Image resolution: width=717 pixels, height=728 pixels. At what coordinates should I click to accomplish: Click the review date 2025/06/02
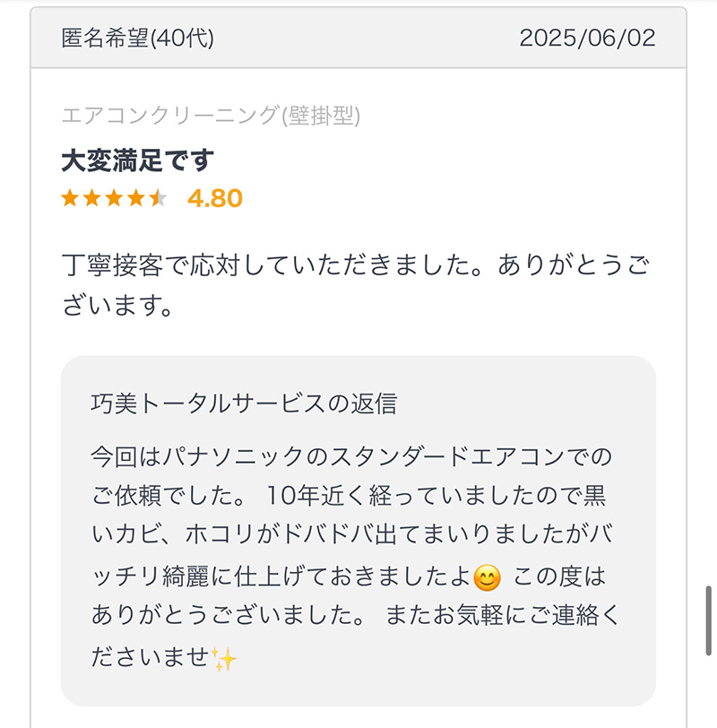coord(587,38)
